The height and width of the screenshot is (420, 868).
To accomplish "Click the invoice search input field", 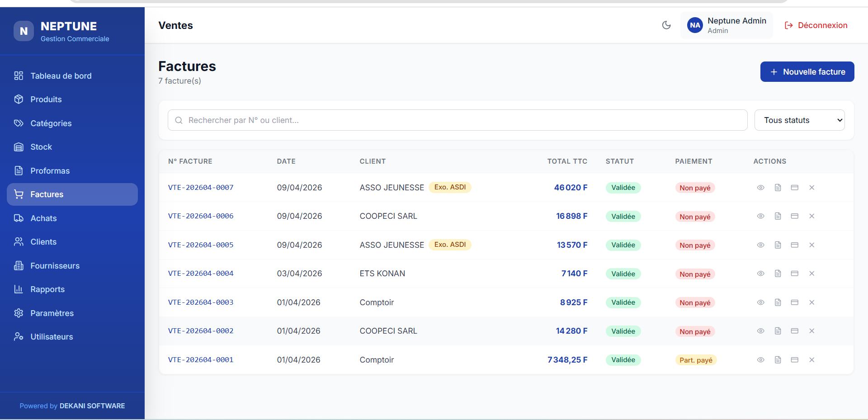I will tap(458, 120).
